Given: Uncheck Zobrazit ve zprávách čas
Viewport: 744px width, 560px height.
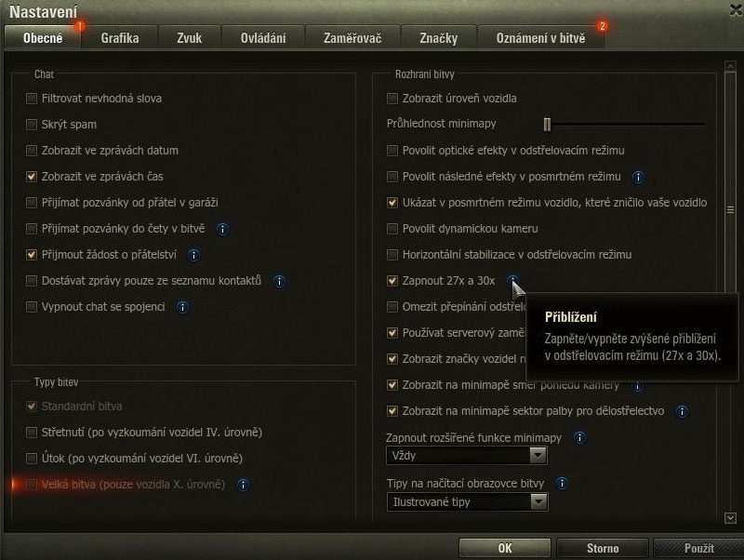Looking at the screenshot, I should (32, 177).
